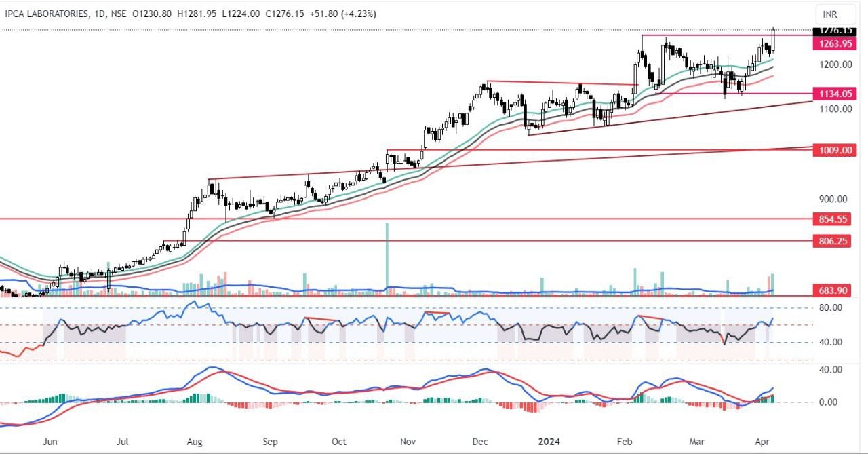
Task: Click the 80.00 RSI scale value
Action: click(831, 307)
